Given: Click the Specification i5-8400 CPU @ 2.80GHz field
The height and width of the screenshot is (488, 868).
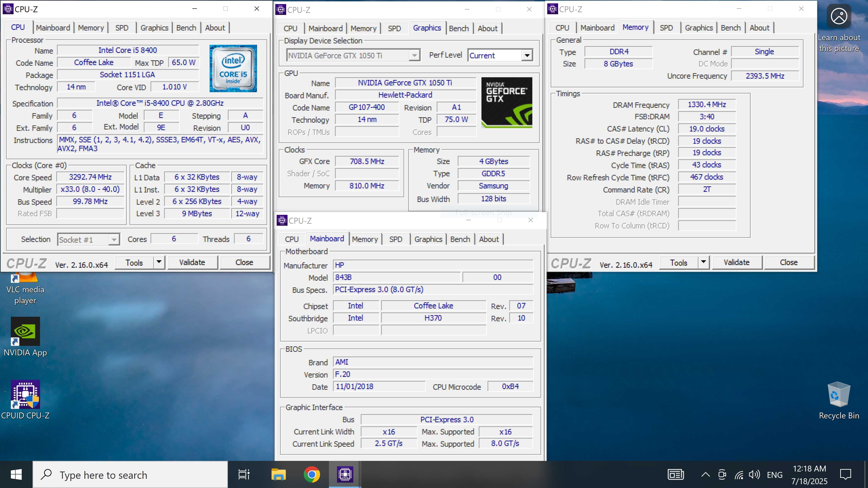Looking at the screenshot, I should click(x=160, y=103).
